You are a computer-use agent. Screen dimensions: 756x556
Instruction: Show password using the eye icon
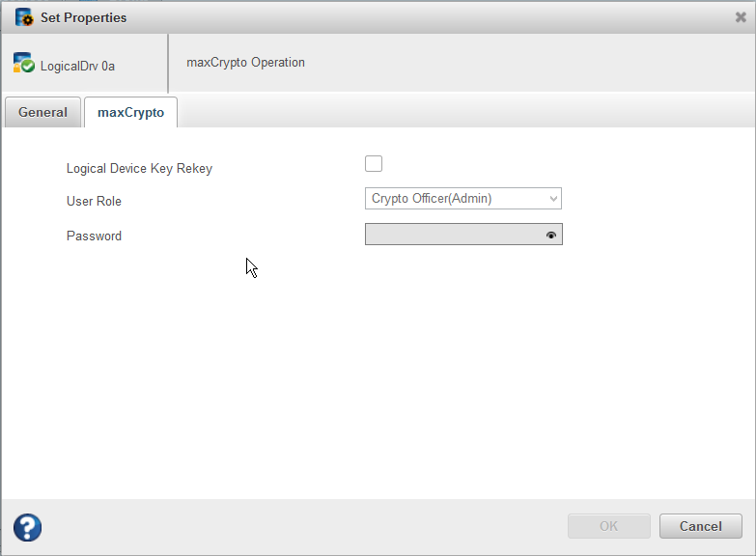pyautogui.click(x=551, y=235)
